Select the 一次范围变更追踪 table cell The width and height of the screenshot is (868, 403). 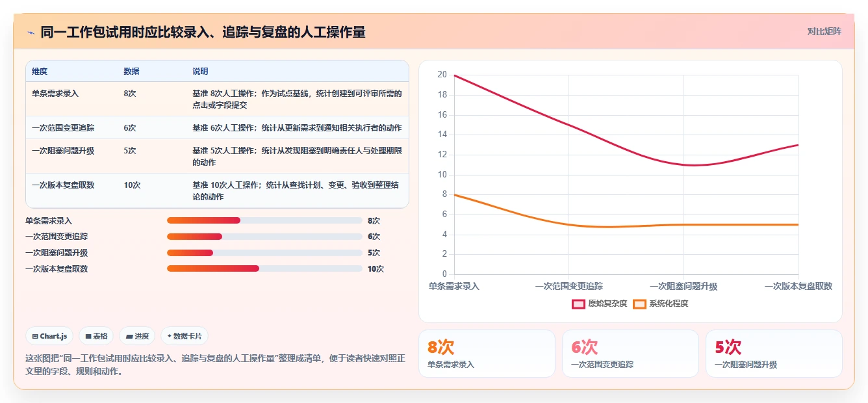coord(71,127)
